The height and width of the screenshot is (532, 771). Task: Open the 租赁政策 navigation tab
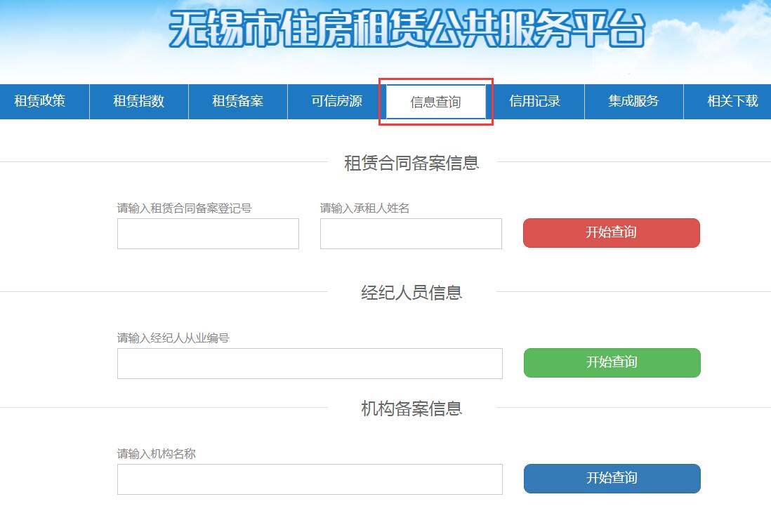(40, 101)
